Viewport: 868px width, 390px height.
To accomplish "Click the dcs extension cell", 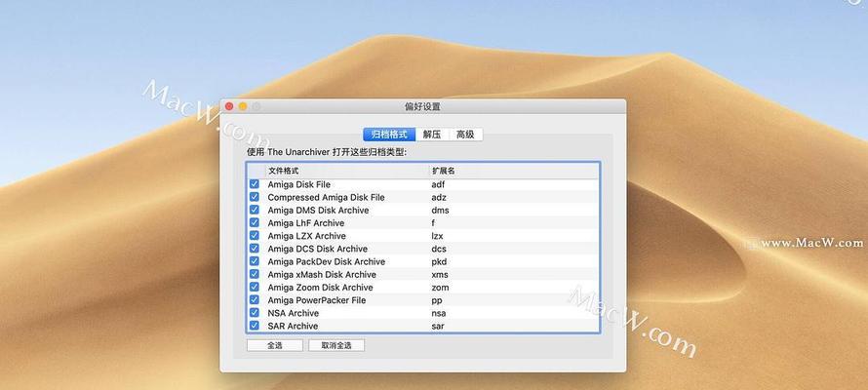I will tap(439, 249).
